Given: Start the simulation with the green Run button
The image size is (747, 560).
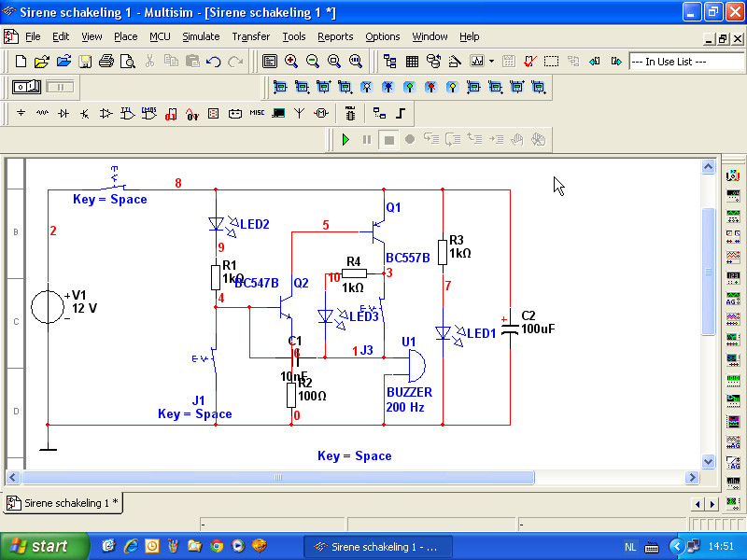Looking at the screenshot, I should point(345,139).
